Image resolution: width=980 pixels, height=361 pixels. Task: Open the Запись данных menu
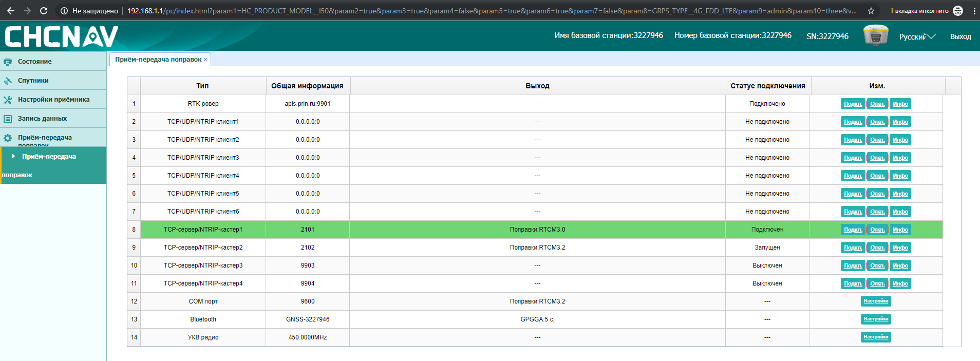point(53,118)
